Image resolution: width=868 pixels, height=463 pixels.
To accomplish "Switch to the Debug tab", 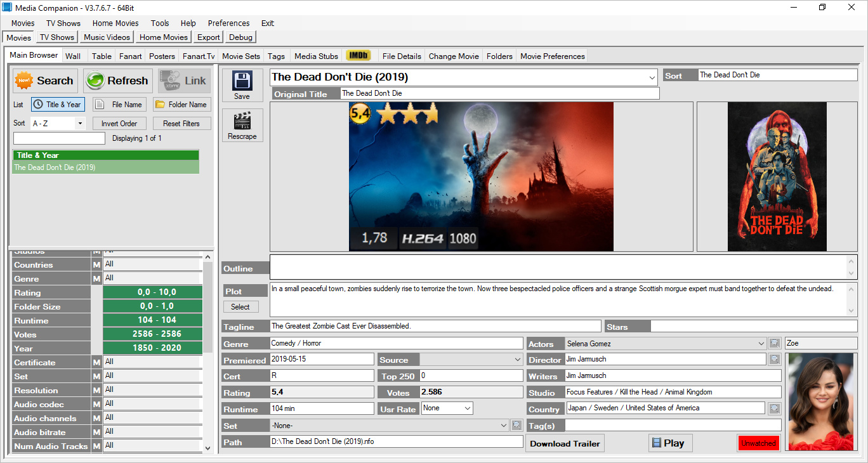I will (240, 37).
